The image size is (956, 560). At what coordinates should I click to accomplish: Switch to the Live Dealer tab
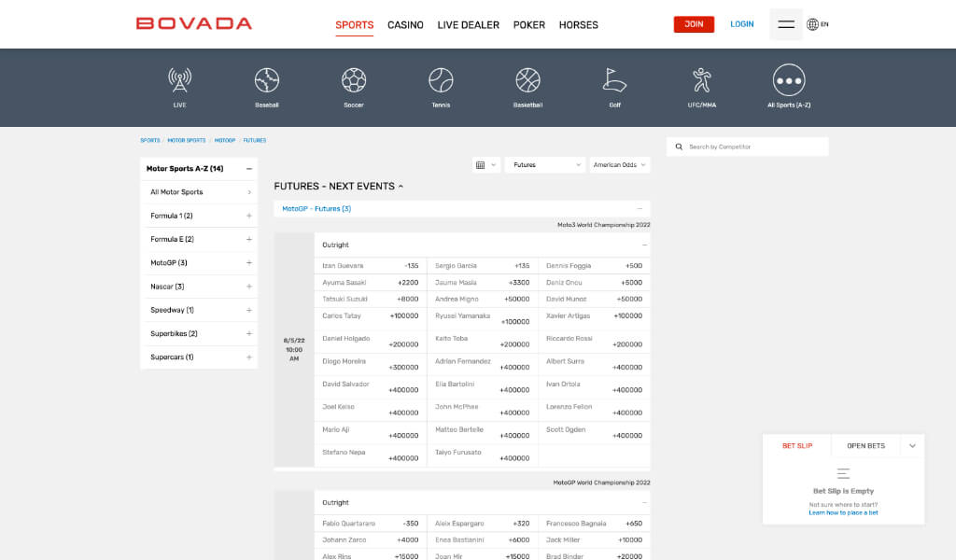click(x=469, y=25)
